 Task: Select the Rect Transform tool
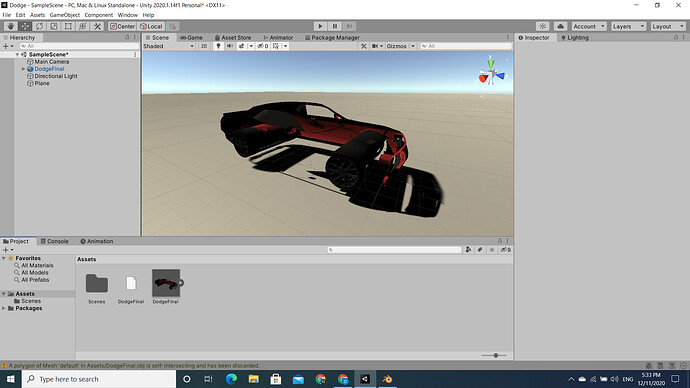[68, 26]
